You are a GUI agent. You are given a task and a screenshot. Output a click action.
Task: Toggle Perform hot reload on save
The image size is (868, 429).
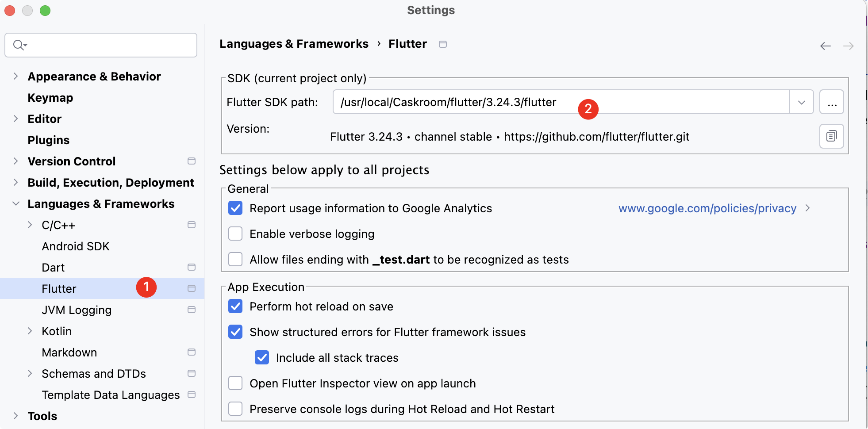coord(235,306)
